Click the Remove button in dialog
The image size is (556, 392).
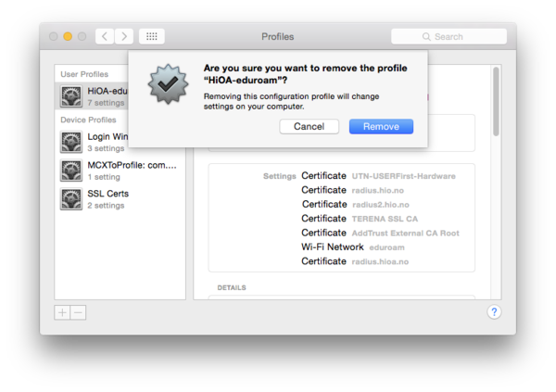point(381,126)
